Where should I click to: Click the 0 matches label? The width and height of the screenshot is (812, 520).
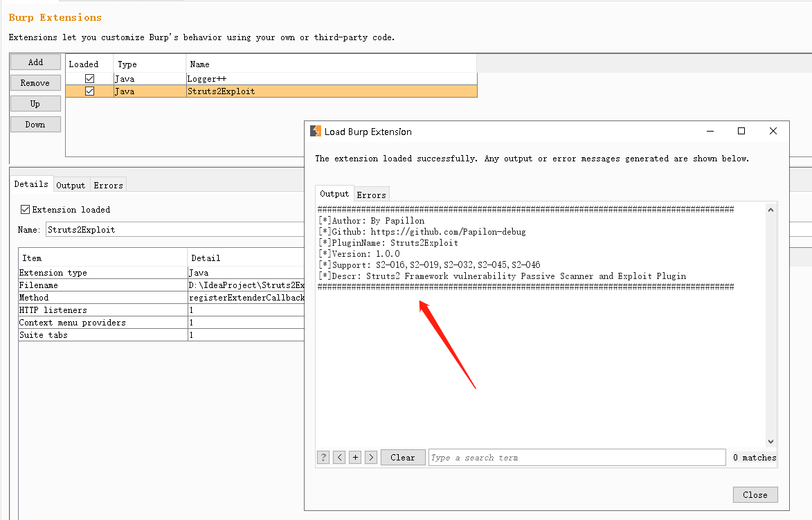(755, 457)
